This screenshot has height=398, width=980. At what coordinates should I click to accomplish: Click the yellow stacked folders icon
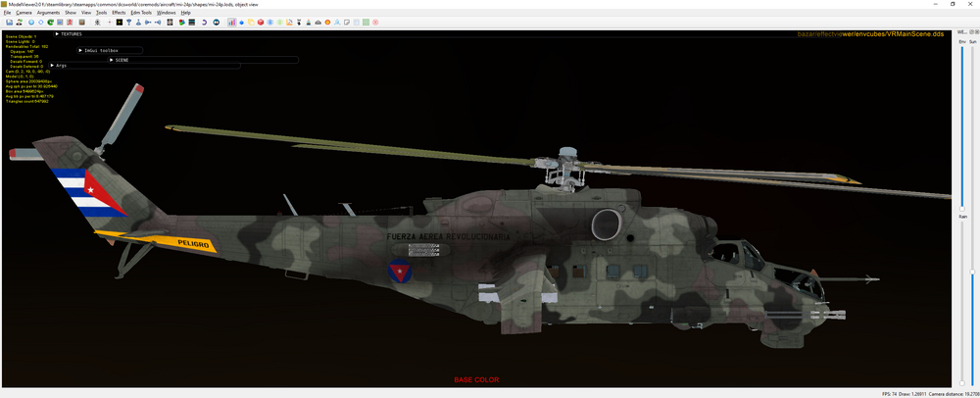tap(251, 22)
